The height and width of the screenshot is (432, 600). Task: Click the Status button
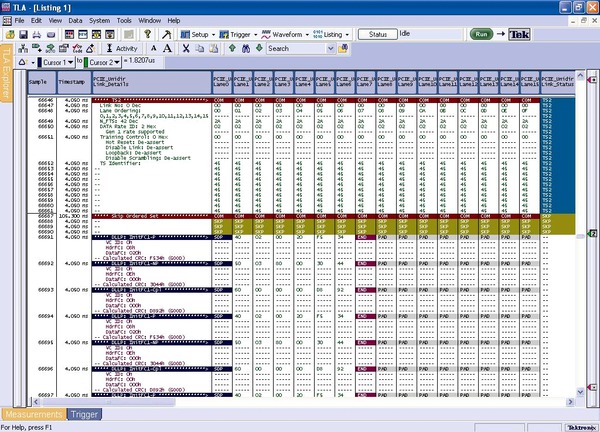(377, 34)
